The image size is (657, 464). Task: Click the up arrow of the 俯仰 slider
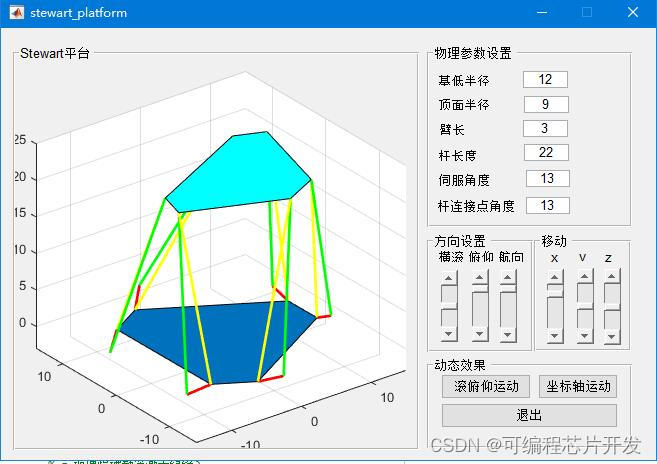480,277
